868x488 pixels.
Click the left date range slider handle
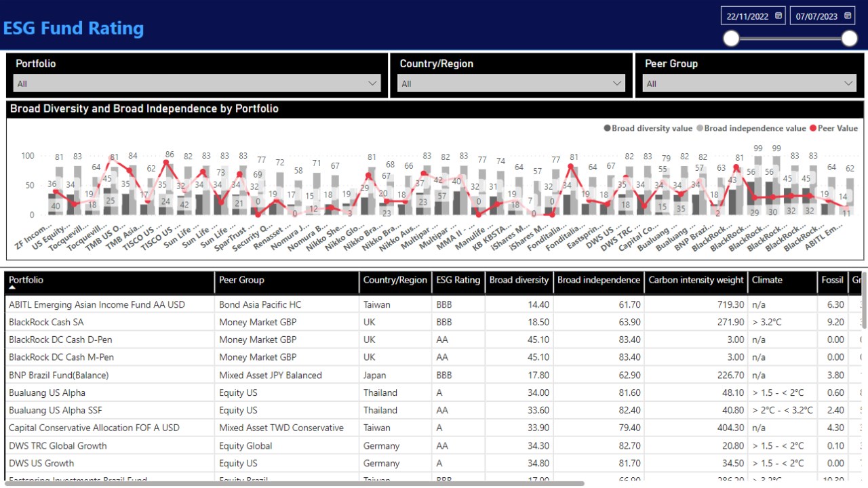click(731, 39)
